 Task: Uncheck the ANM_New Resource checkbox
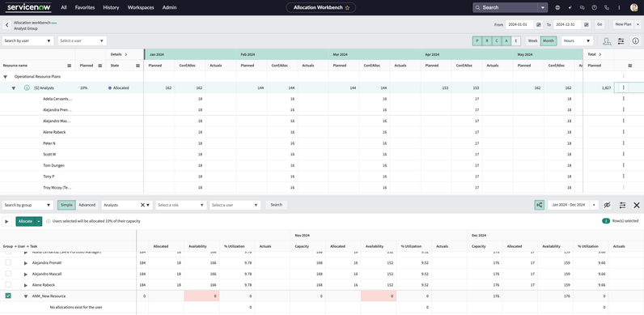point(8,296)
